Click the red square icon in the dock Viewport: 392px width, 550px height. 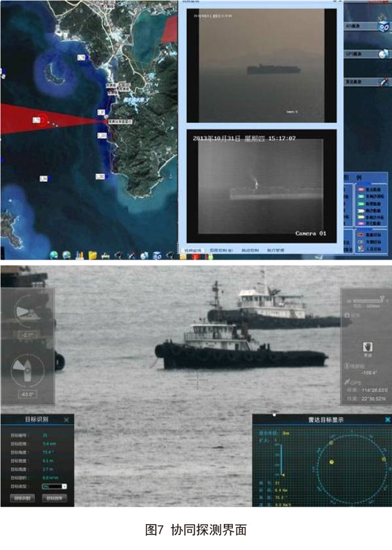pyautogui.click(x=196, y=257)
